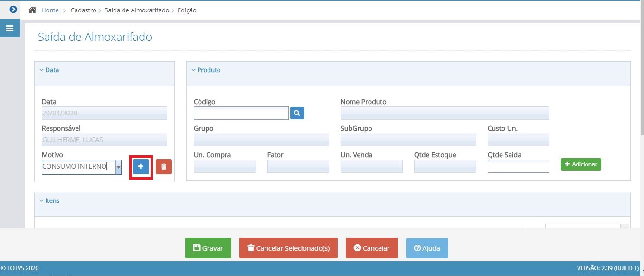Click the search field in Itens panel
This screenshot has width=644, height=276.
tap(583, 226)
